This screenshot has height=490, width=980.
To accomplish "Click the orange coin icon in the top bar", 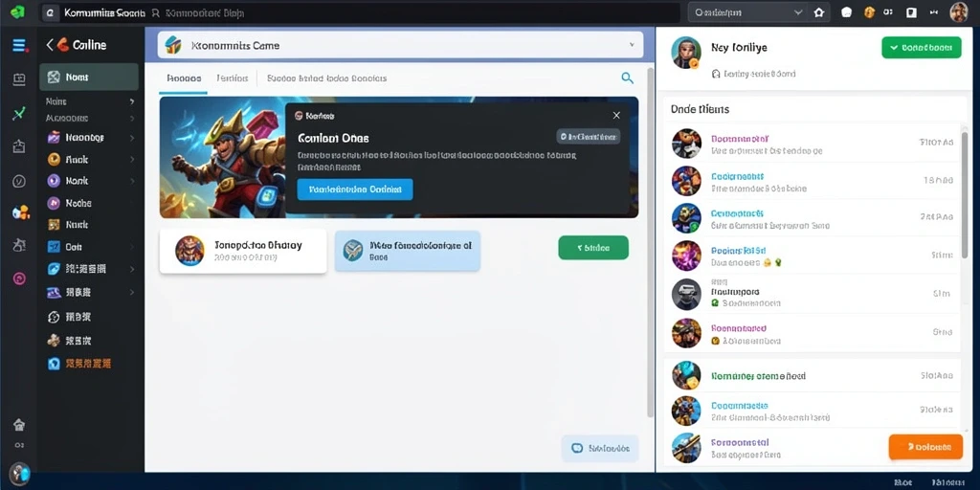I will coord(868,12).
